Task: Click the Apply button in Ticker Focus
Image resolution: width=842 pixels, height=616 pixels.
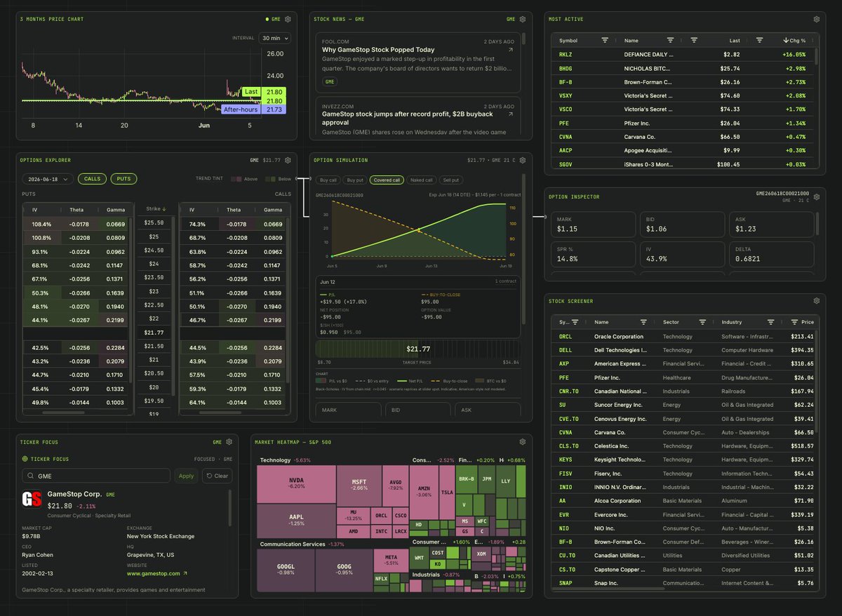Action: [x=186, y=476]
